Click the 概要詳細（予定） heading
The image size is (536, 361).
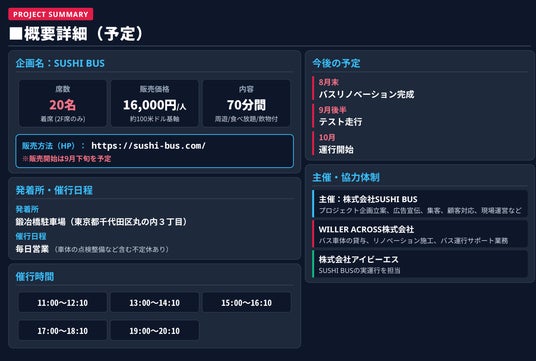[x=76, y=34]
